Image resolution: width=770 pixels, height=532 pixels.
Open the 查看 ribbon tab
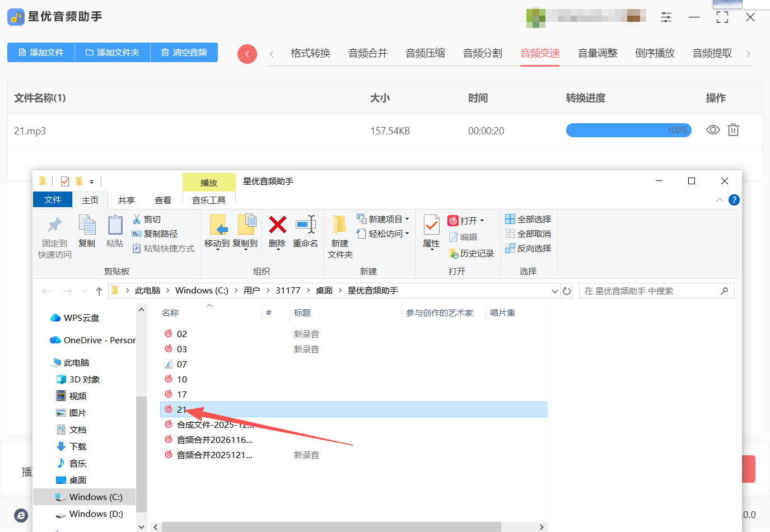point(163,200)
